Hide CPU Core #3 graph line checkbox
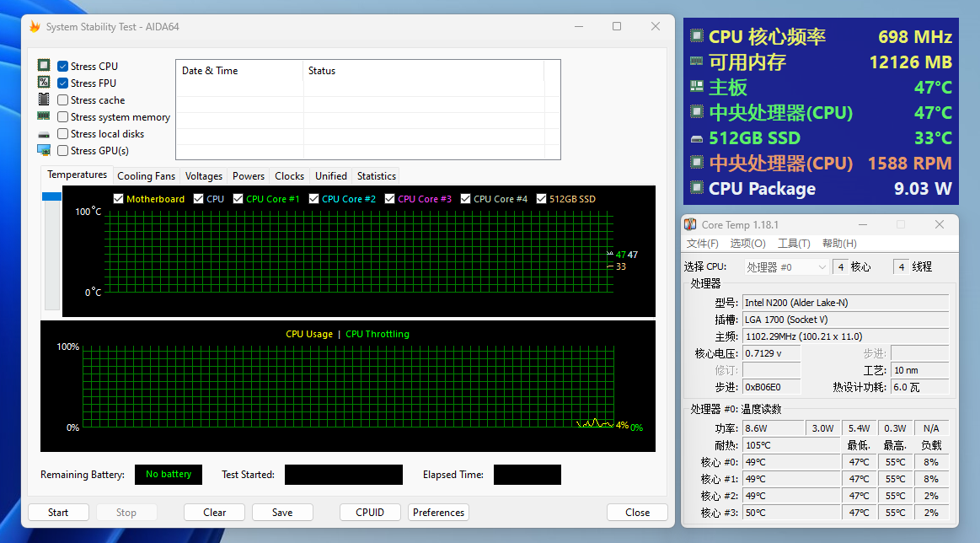 389,198
